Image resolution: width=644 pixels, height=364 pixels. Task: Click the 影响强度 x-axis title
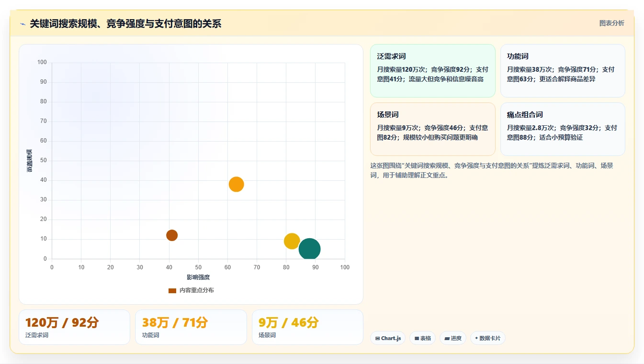[198, 277]
